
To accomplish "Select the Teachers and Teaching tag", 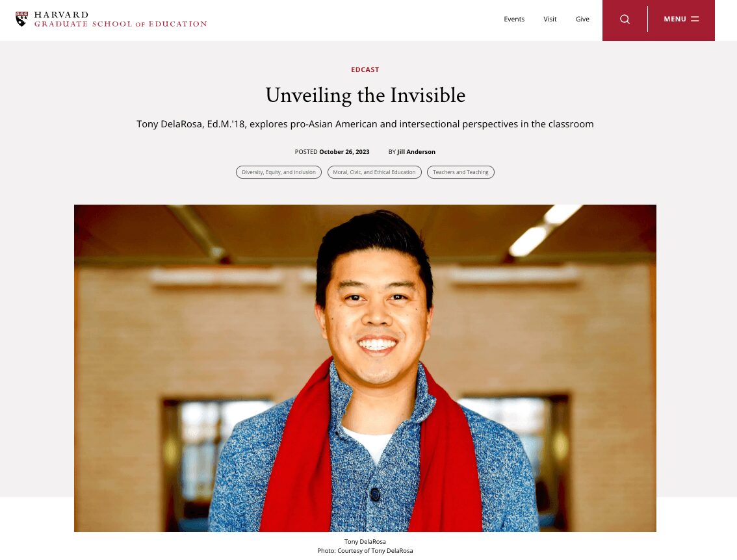I will [461, 172].
